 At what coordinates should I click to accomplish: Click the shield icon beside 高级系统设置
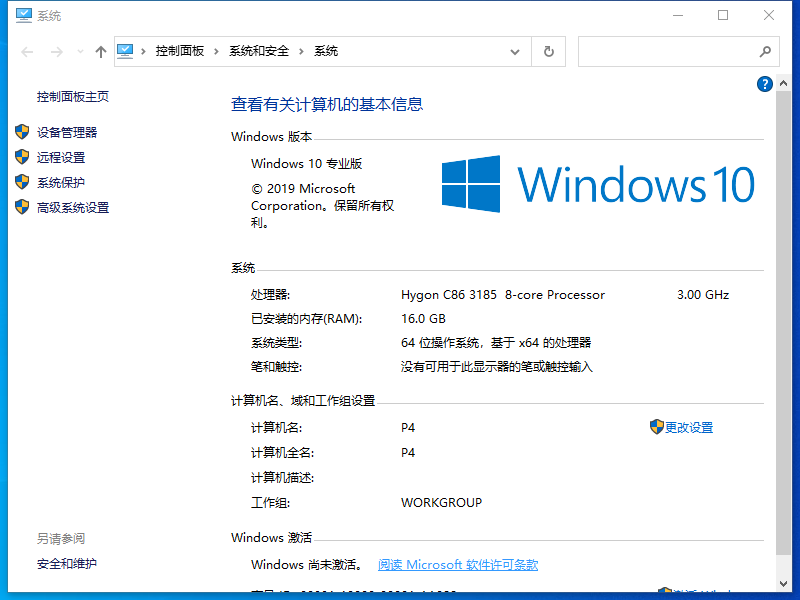point(22,207)
